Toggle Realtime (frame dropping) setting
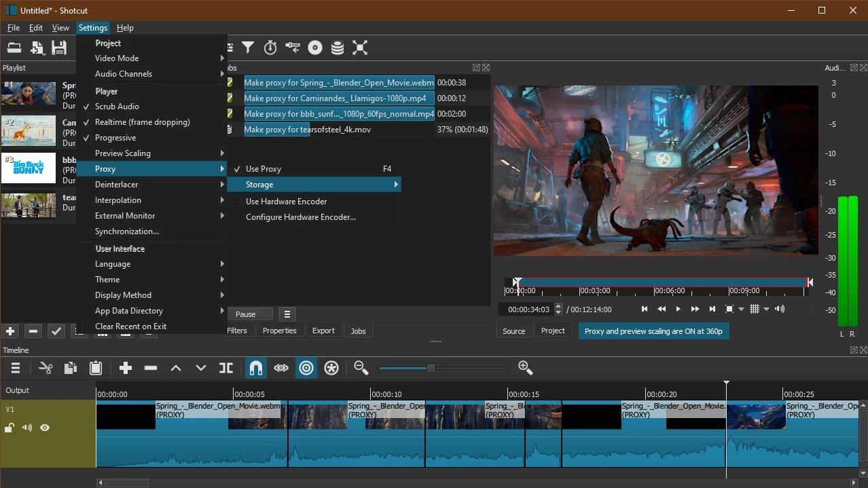868x488 pixels. coord(151,122)
